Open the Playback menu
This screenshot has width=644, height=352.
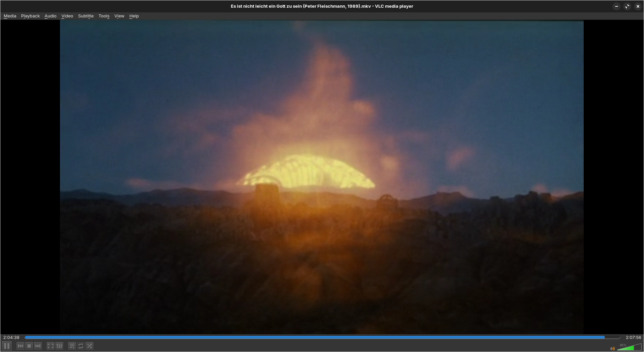tap(30, 16)
